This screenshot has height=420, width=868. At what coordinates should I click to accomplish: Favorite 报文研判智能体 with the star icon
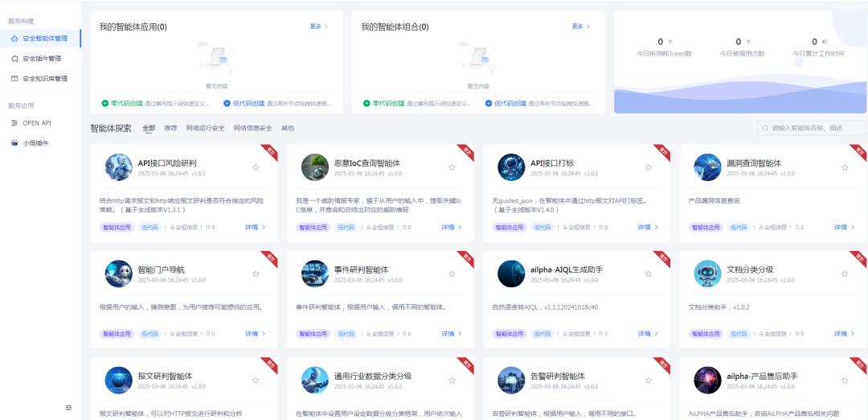click(256, 380)
